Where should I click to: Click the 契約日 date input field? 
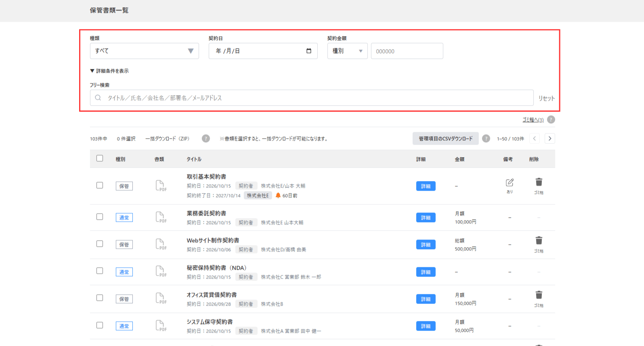coord(263,51)
